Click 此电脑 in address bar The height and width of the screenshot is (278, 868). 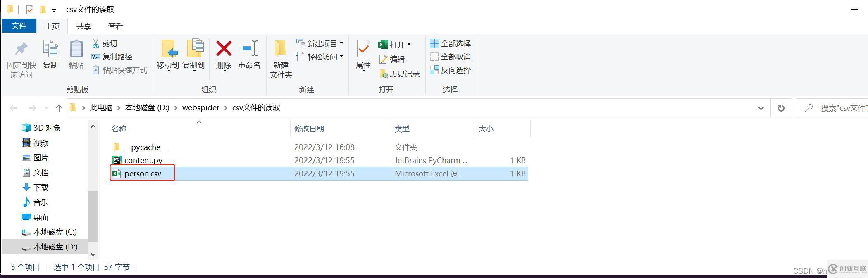101,107
